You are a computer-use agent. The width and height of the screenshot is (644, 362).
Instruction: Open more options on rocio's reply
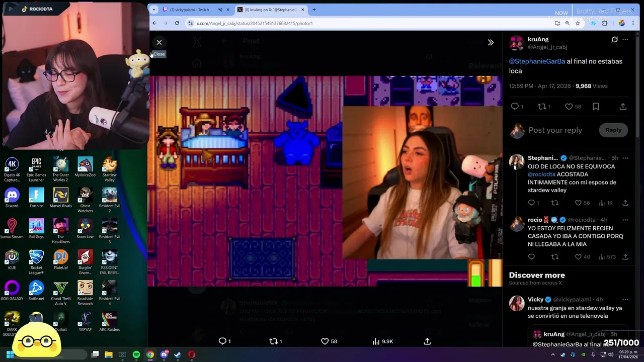pos(625,220)
